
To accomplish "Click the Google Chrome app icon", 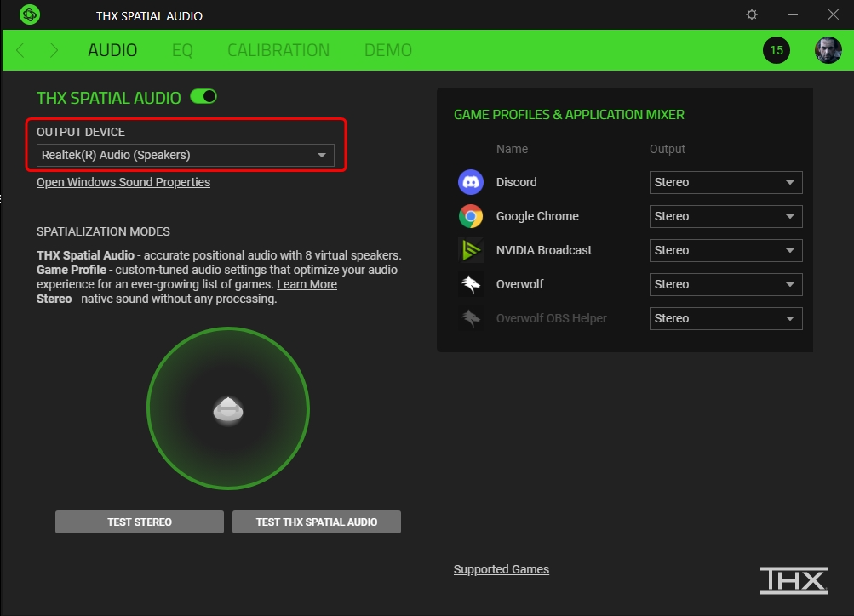I will coord(471,216).
